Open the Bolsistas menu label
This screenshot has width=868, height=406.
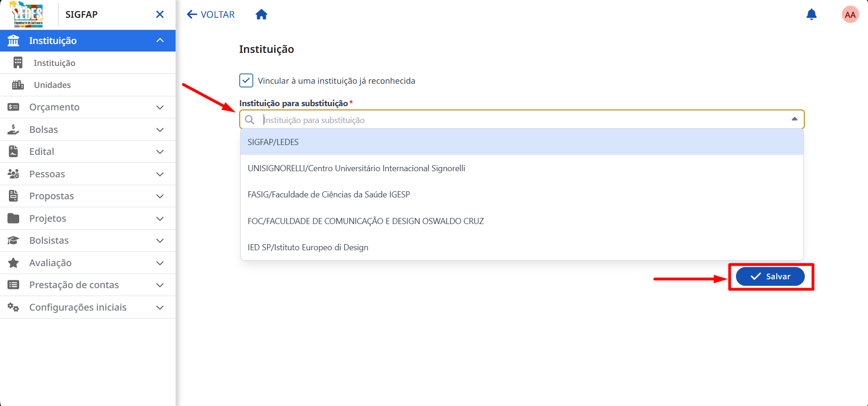tap(49, 240)
